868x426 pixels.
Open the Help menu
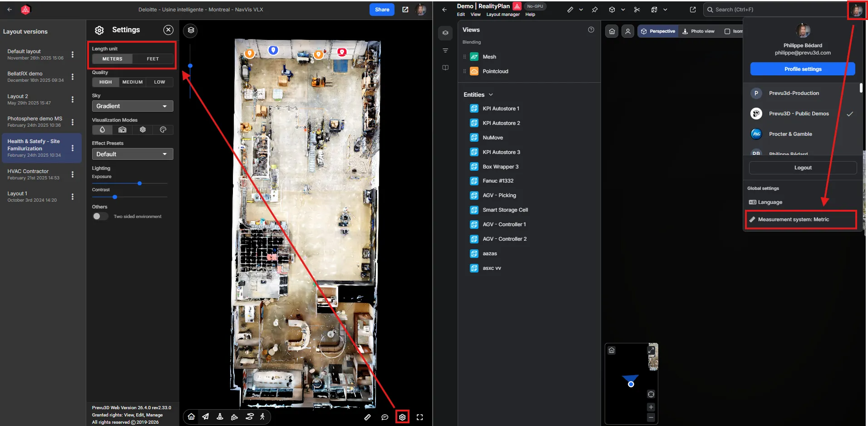tap(530, 15)
